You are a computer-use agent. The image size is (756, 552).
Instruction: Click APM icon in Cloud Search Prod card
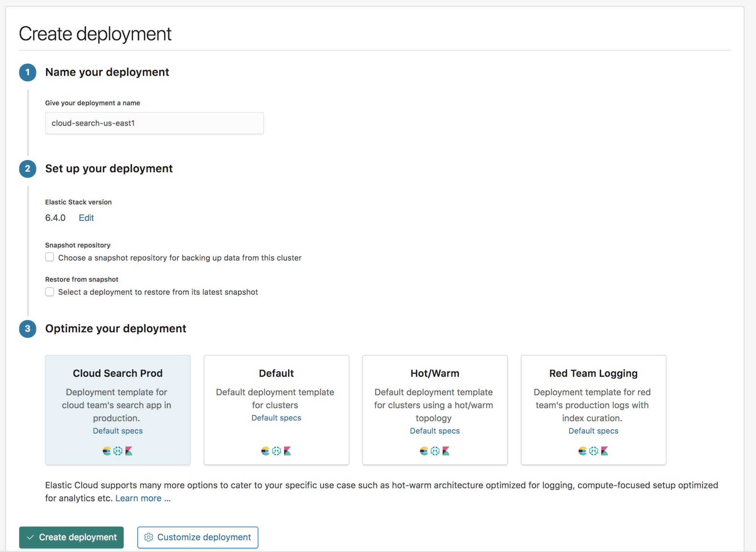[x=118, y=451]
